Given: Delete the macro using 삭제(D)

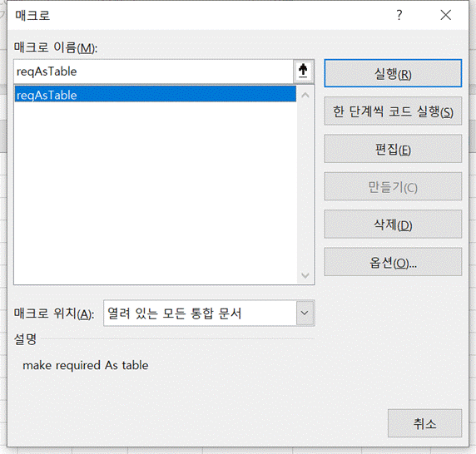Looking at the screenshot, I should 393,224.
